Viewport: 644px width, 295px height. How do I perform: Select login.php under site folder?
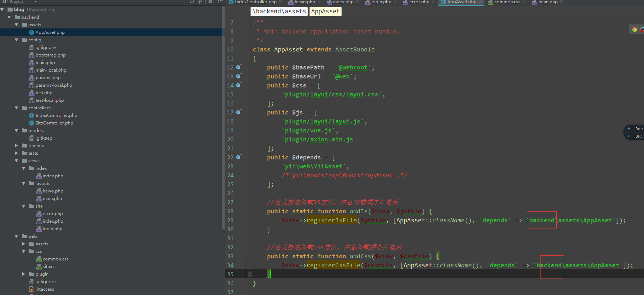click(x=52, y=229)
